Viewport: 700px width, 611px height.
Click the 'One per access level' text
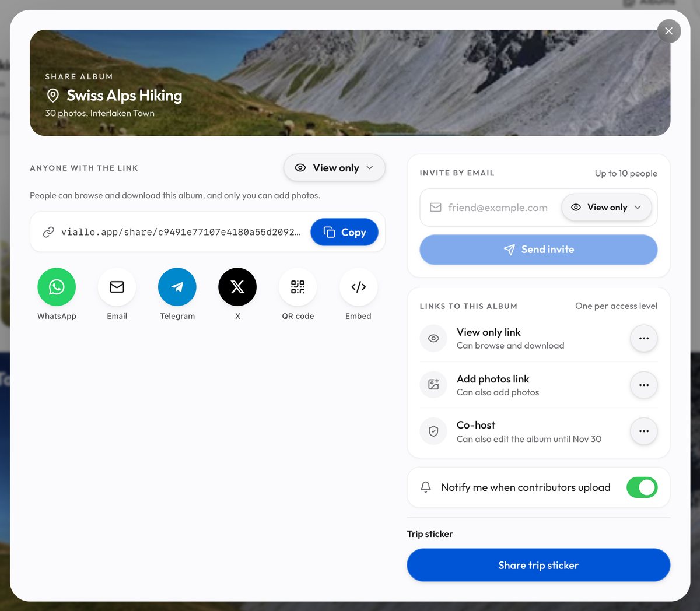(616, 306)
